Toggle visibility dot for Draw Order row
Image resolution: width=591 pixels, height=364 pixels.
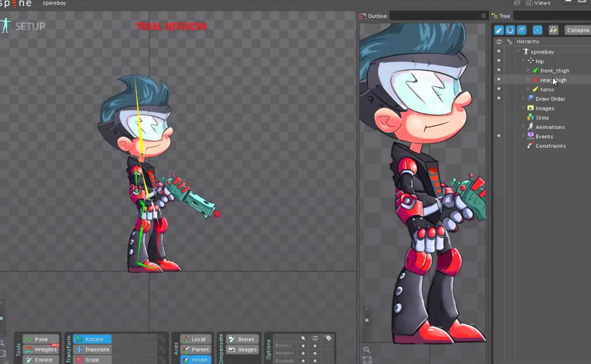click(x=499, y=98)
